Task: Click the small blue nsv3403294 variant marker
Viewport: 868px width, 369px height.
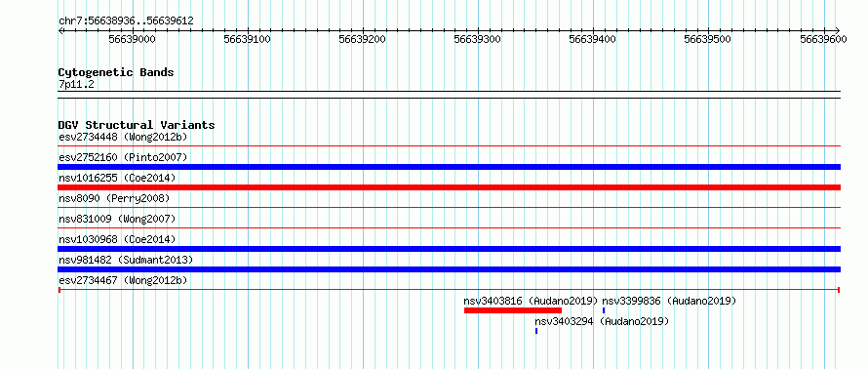Action: [535, 331]
